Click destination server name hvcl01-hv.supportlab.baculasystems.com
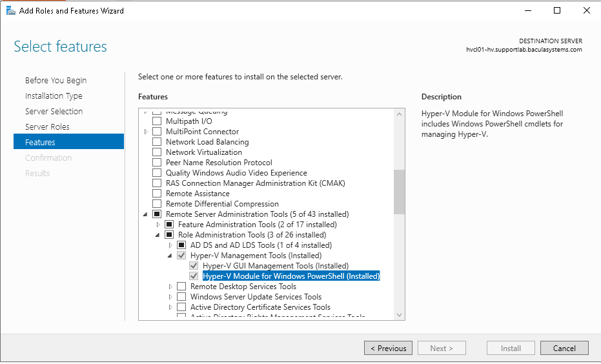 [524, 50]
